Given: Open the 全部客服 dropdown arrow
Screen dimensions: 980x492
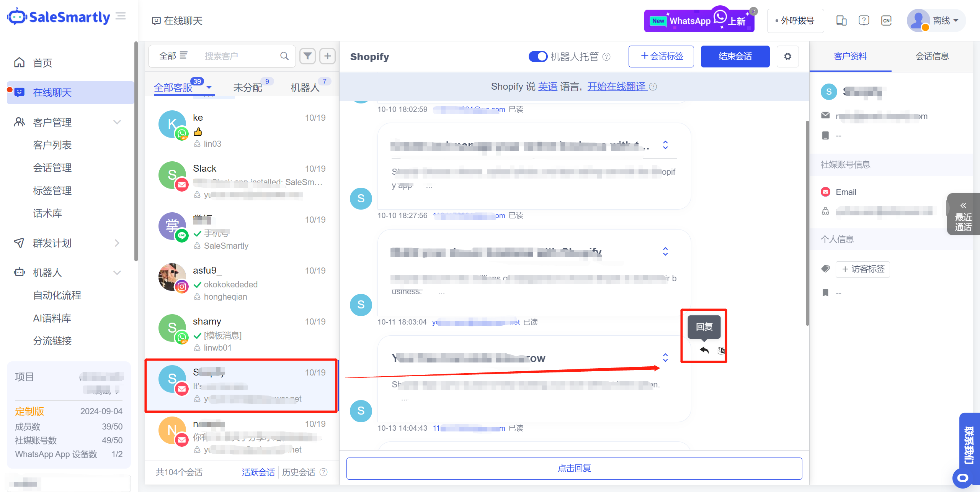Looking at the screenshot, I should pyautogui.click(x=209, y=87).
